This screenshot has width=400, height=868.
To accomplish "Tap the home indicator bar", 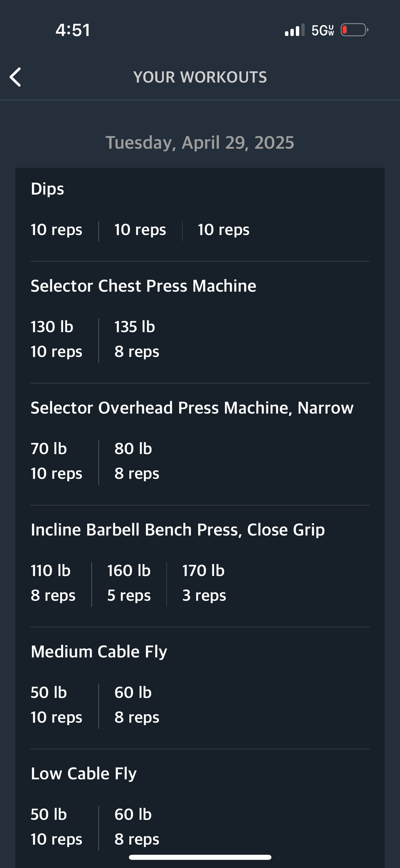I will [x=200, y=857].
